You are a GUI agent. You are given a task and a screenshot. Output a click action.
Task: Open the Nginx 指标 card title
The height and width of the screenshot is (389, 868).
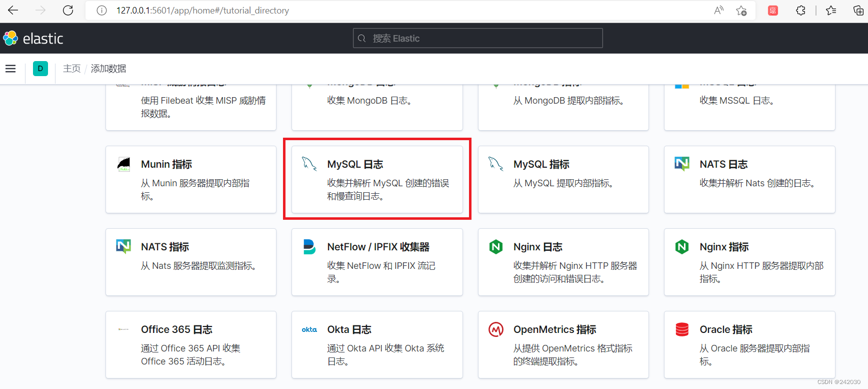724,247
